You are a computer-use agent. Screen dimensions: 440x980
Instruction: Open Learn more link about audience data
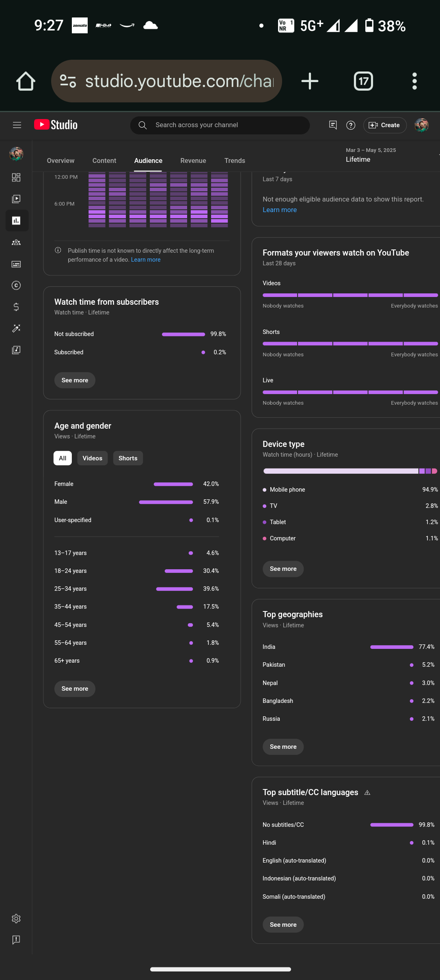click(280, 210)
